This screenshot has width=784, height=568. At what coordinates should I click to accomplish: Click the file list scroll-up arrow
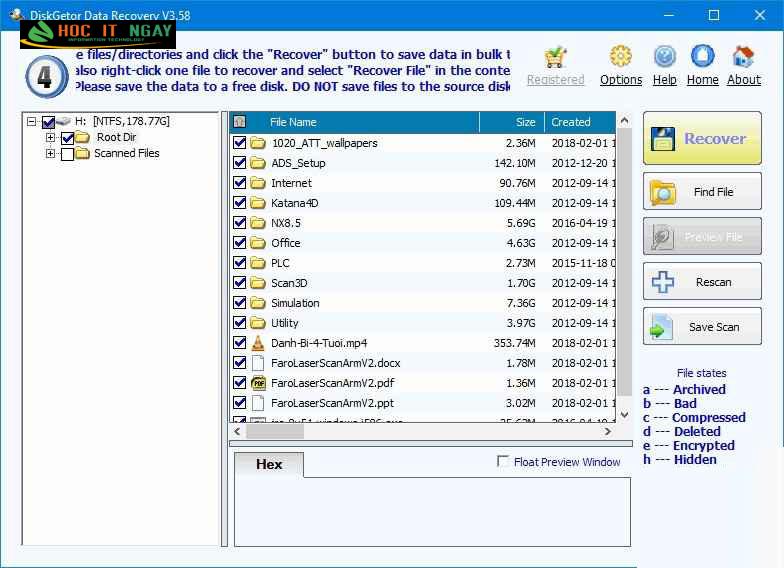624,120
